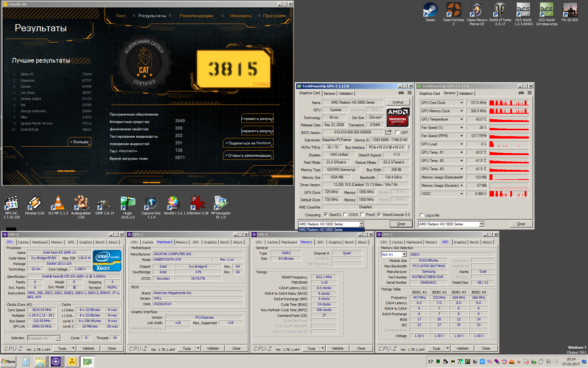
Task: Click the GPU-Z screenshot camera icon in Graphics Card window
Action: (401, 93)
